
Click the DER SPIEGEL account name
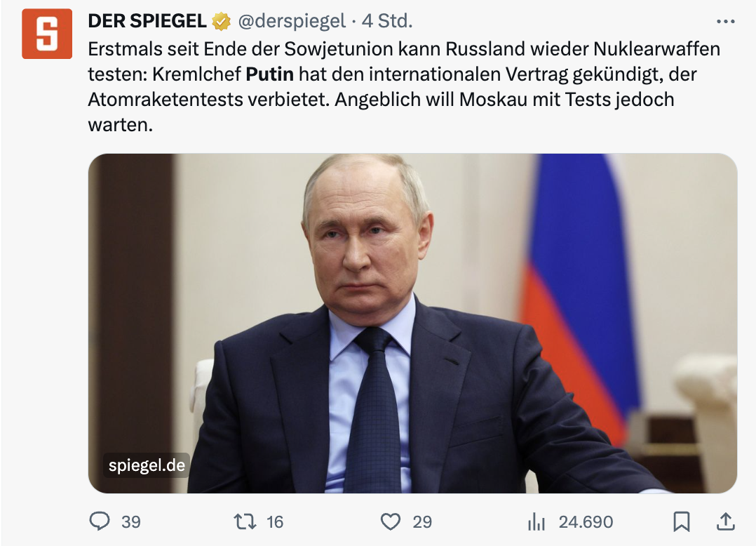147,22
